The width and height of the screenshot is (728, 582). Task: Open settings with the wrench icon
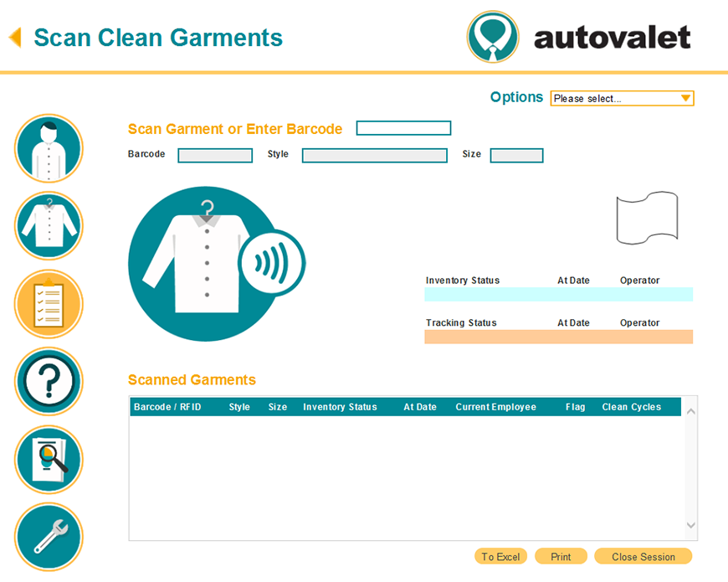click(48, 537)
